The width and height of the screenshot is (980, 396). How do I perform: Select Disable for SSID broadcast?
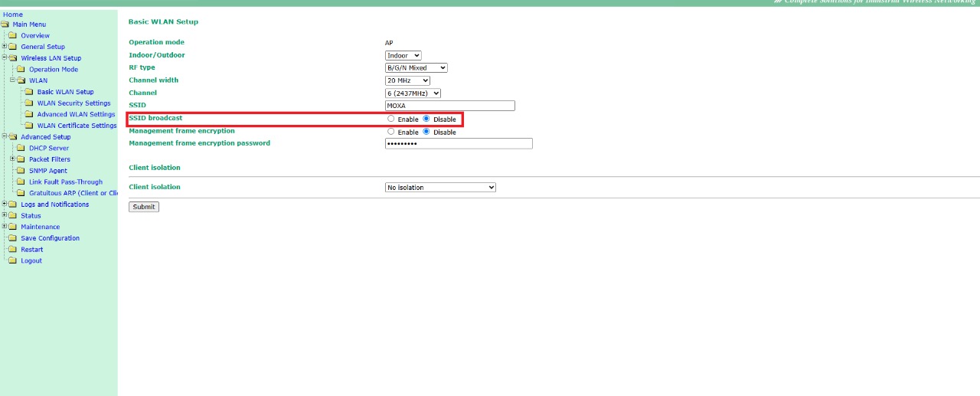click(x=426, y=119)
